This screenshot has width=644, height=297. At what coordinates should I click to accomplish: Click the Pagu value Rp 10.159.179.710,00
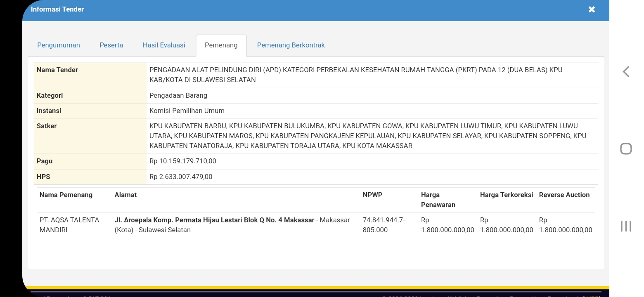pos(182,161)
